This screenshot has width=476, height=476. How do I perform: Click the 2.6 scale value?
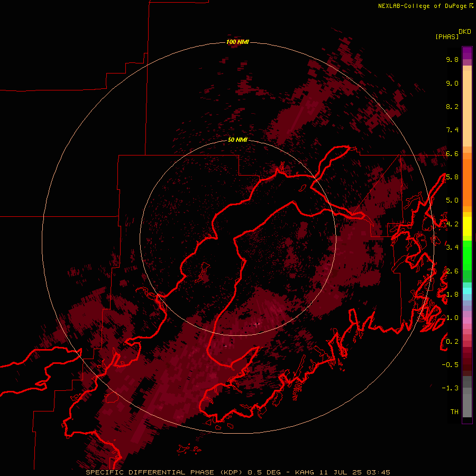452,271
